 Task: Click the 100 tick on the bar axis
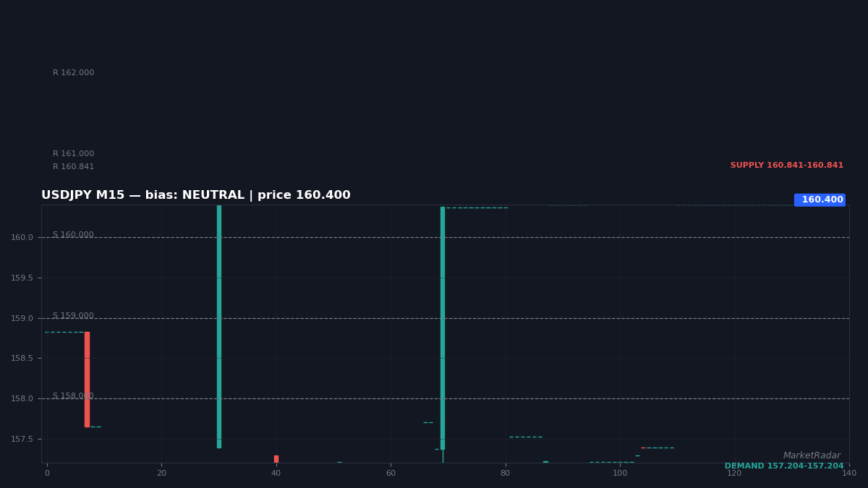[620, 474]
